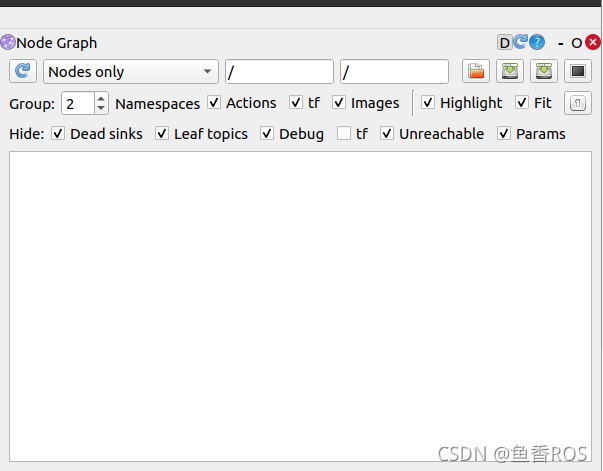Click the save as SVG icon
Viewport: 603px width, 471px height.
[x=543, y=72]
